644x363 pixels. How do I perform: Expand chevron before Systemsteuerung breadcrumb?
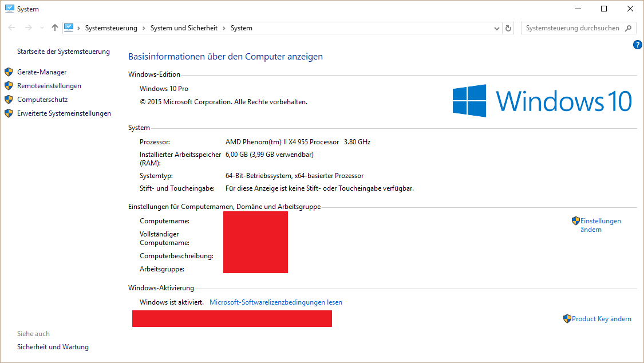[x=78, y=28]
